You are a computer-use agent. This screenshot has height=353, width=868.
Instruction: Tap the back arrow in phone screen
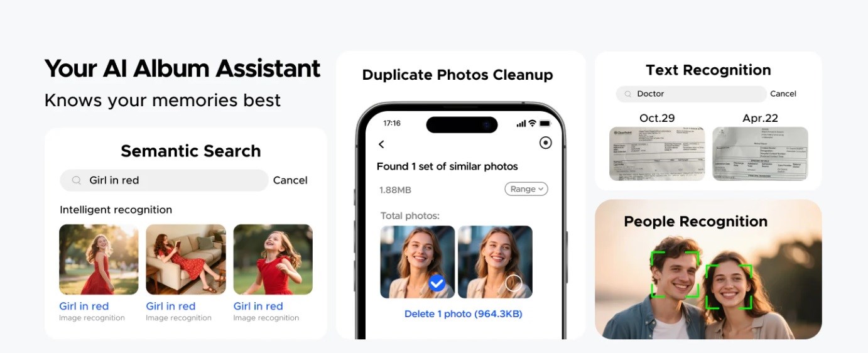(381, 144)
